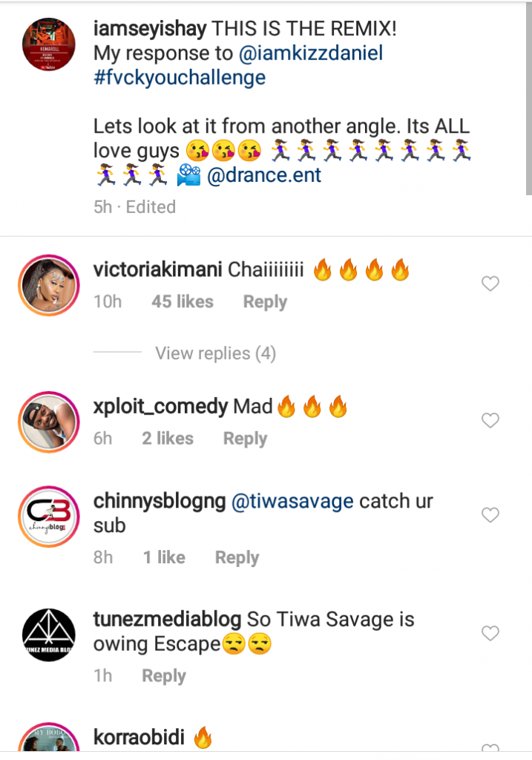Reply to xploit_comedy's comment

tap(245, 439)
